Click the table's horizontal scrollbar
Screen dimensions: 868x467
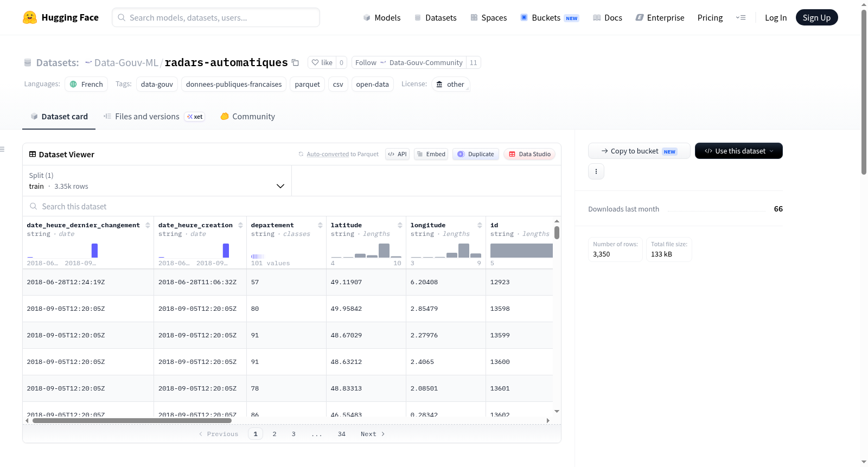132,420
